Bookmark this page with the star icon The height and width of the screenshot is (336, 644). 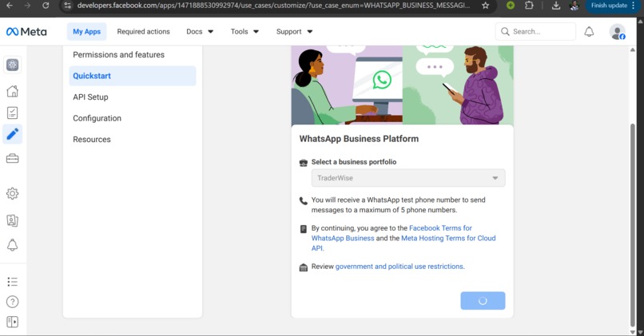click(x=486, y=6)
